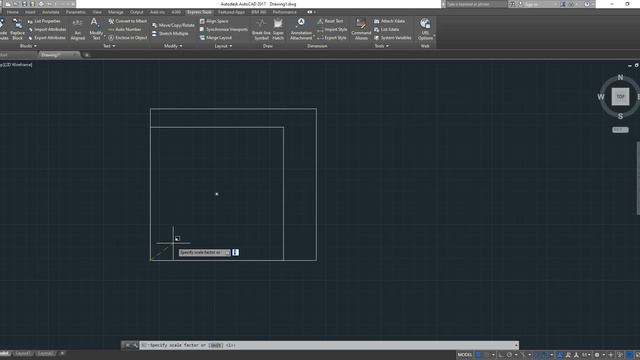The image size is (640, 360).
Task: Switch to the Output ribbon tab
Action: pyautogui.click(x=136, y=12)
